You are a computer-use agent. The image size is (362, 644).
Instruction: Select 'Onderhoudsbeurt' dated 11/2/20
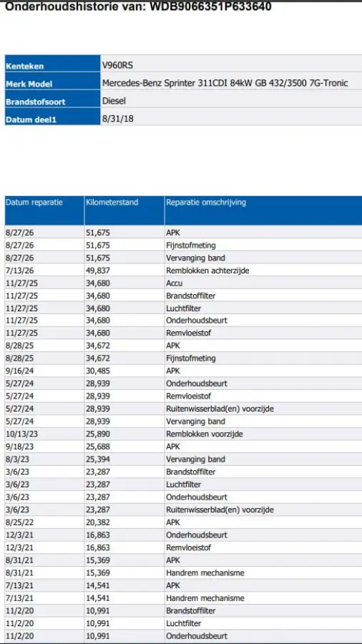pyautogui.click(x=197, y=636)
